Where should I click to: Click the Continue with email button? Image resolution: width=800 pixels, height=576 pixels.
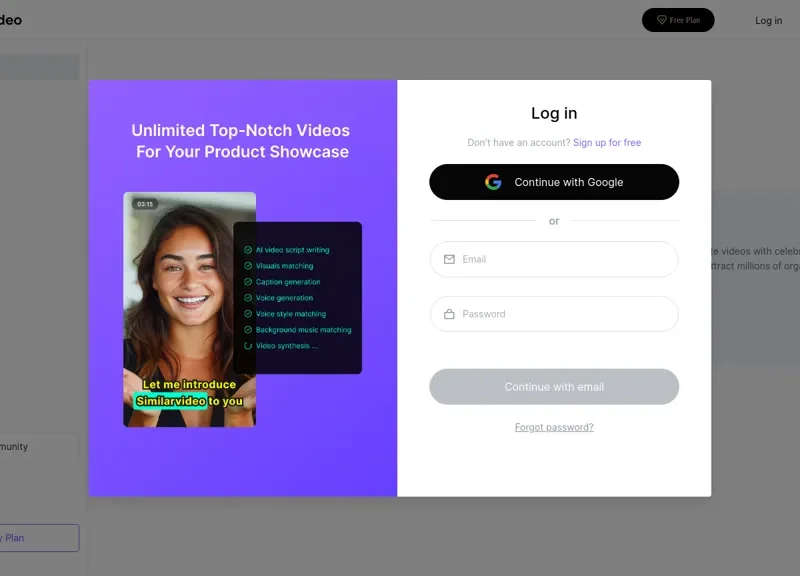pos(554,387)
